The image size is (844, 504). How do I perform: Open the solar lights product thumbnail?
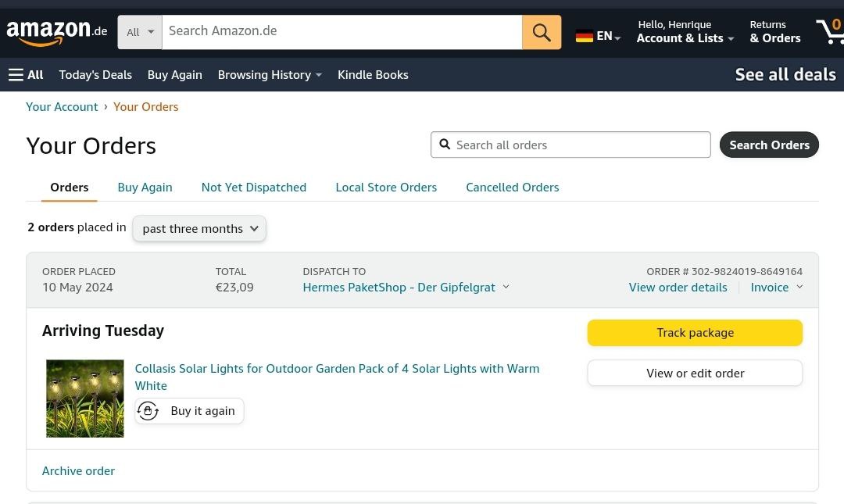pyautogui.click(x=84, y=399)
